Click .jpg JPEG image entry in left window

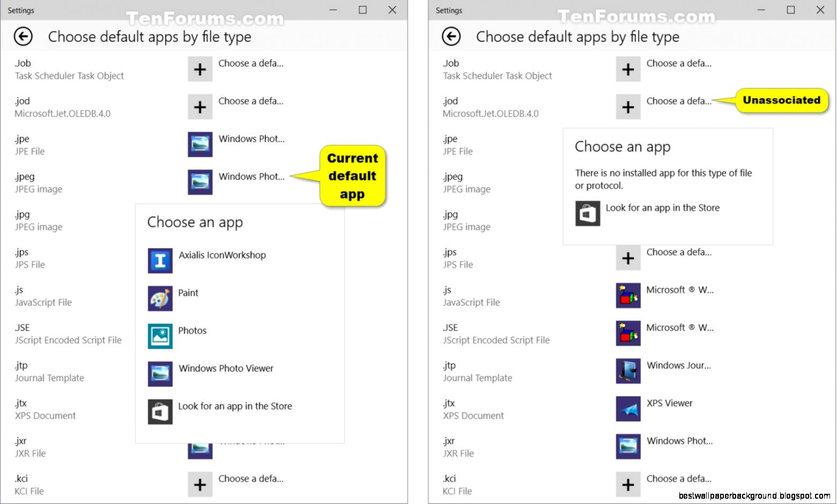point(39,220)
